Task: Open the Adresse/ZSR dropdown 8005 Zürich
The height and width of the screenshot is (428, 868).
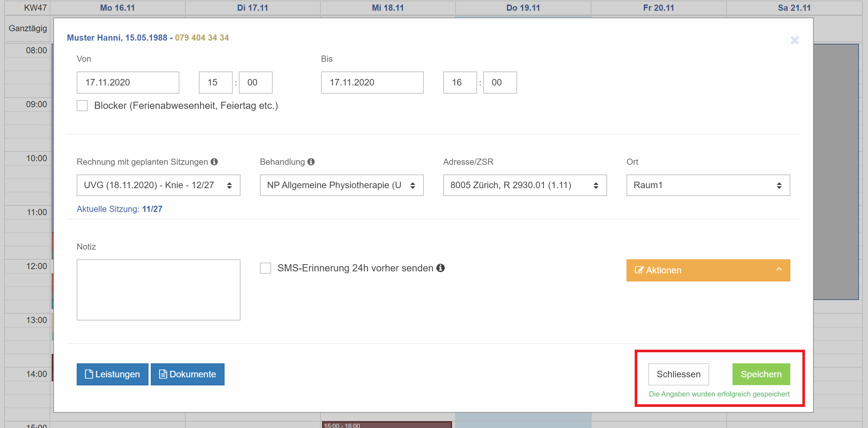Action: tap(525, 185)
